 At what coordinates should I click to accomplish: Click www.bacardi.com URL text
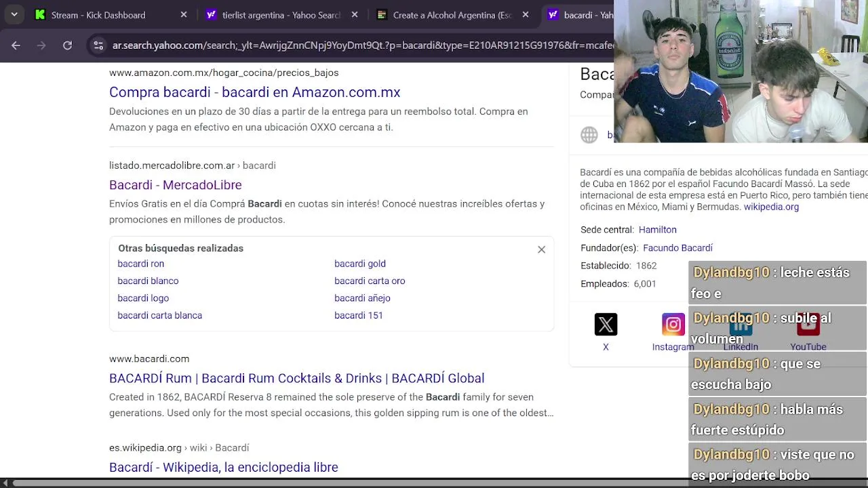point(149,359)
